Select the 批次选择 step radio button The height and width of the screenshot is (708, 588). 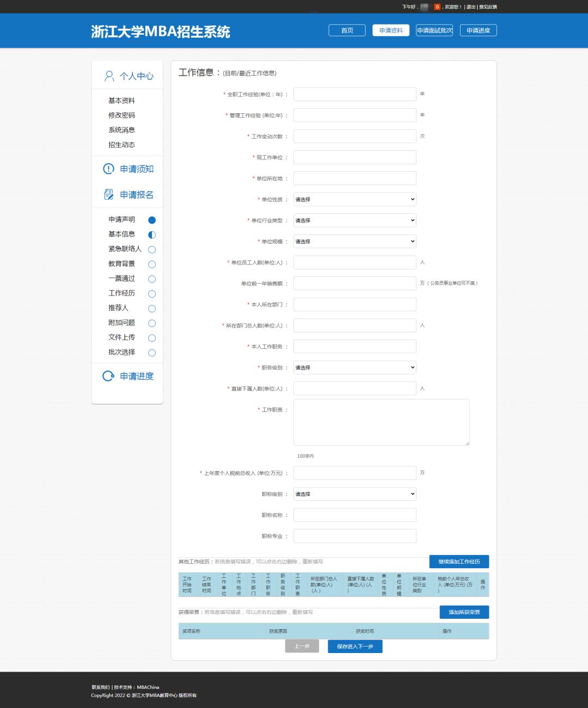(151, 353)
